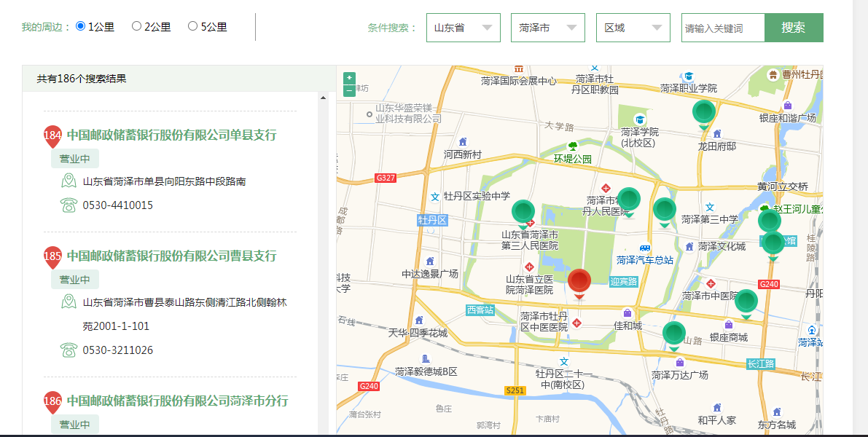868x437 pixels.
Task: Click 菏泽汽车总站 bus station label
Action: [x=645, y=260]
